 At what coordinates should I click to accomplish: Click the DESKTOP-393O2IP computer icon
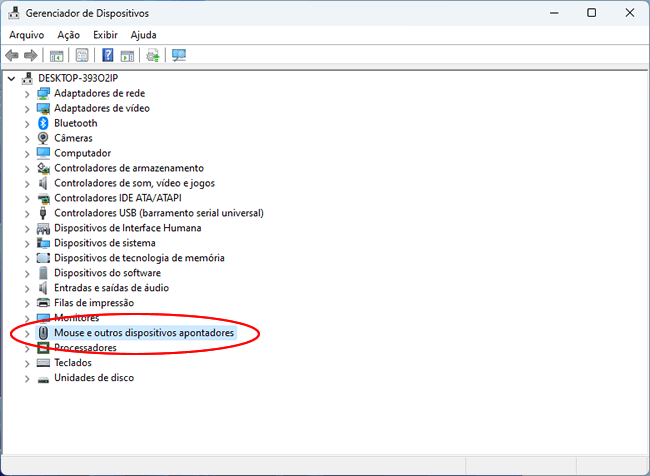pos(27,78)
